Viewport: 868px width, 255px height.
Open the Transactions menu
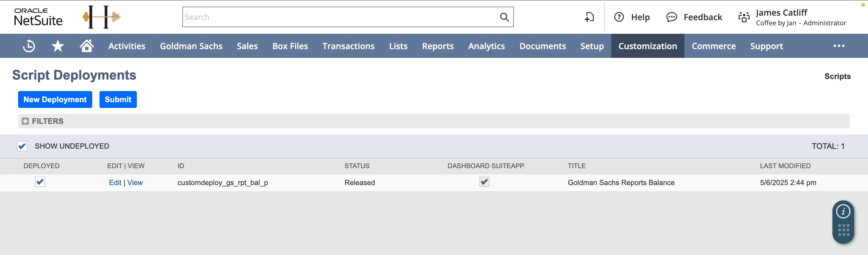pos(348,46)
